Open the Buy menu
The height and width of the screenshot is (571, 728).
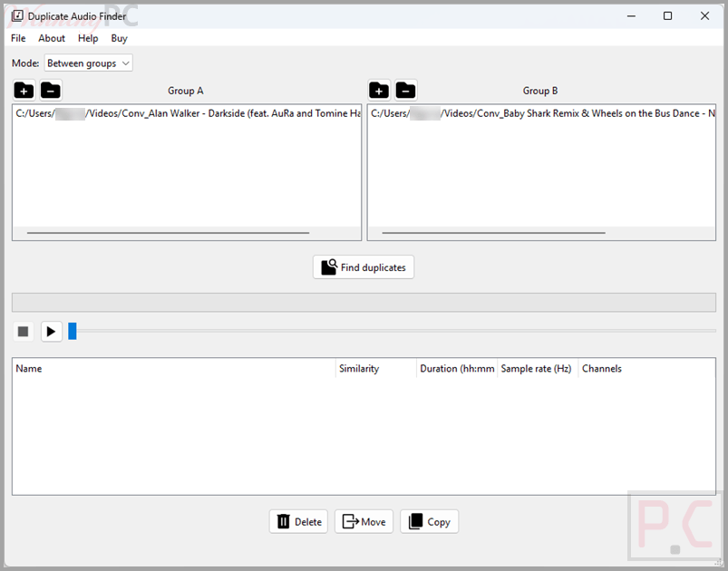120,39
